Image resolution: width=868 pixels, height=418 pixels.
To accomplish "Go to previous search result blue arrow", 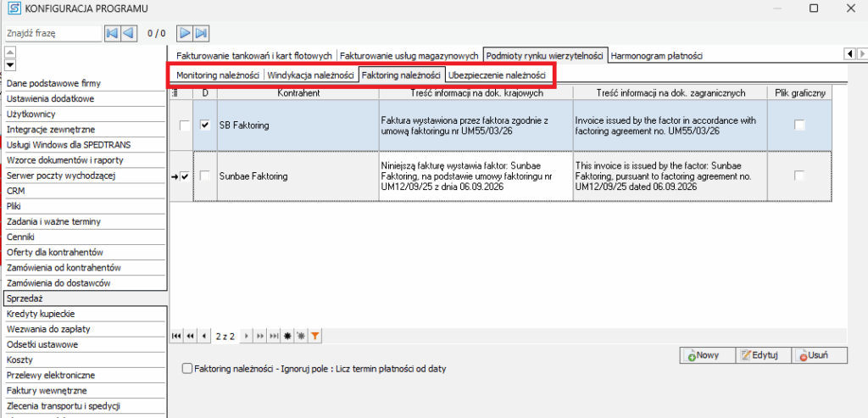I will pyautogui.click(x=128, y=33).
